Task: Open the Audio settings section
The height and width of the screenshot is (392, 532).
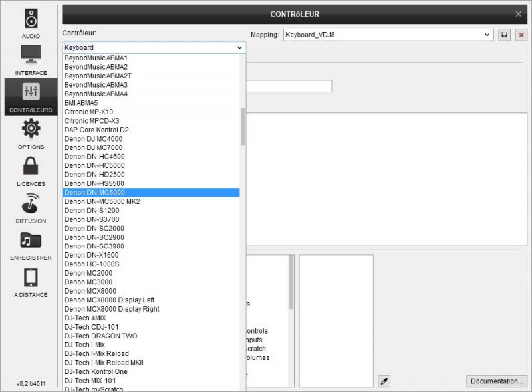Action: click(31, 23)
